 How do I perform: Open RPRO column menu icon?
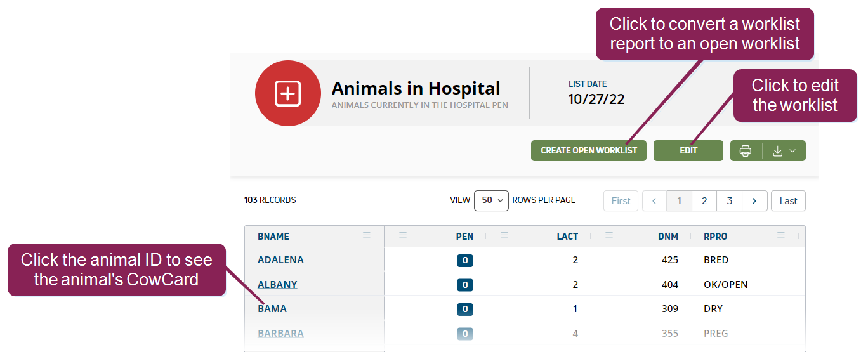click(x=781, y=235)
